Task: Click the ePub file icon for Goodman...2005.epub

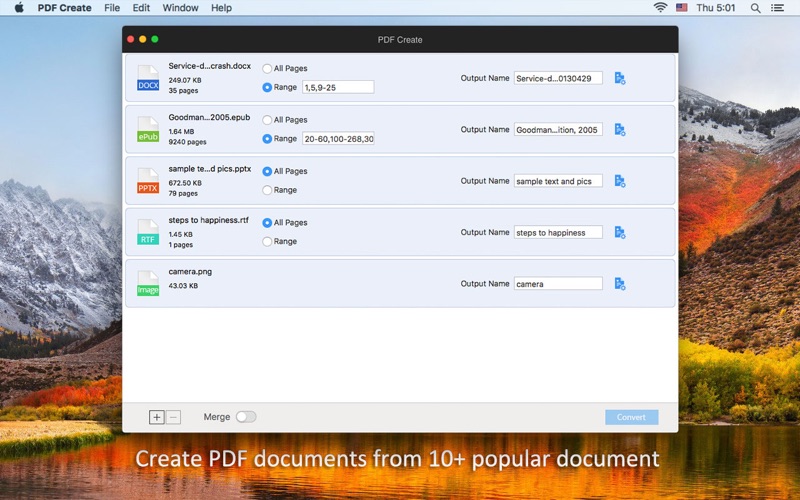Action: click(148, 130)
